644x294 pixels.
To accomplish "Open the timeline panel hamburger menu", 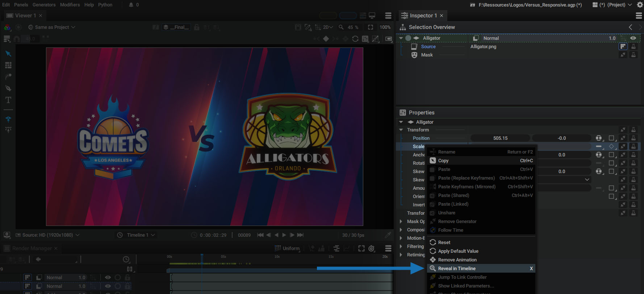I will (x=388, y=248).
